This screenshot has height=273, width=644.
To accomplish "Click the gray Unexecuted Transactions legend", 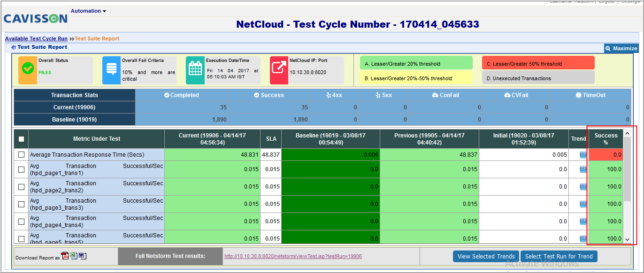I will click(x=538, y=78).
